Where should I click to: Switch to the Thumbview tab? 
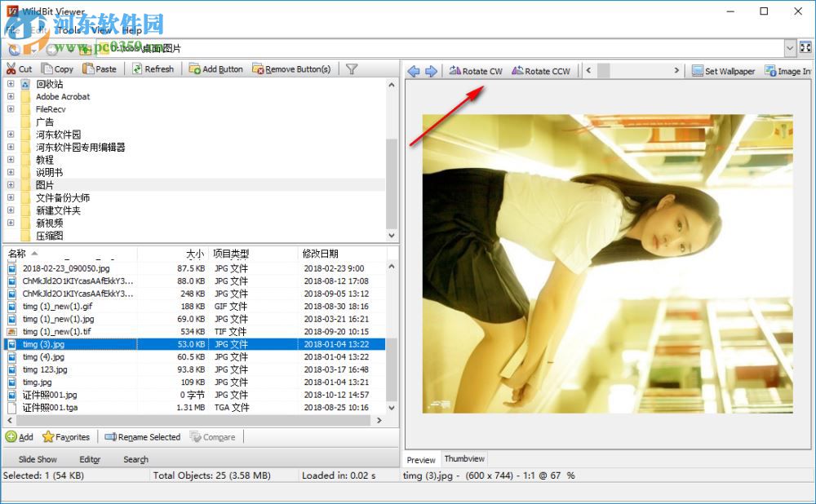coord(463,458)
